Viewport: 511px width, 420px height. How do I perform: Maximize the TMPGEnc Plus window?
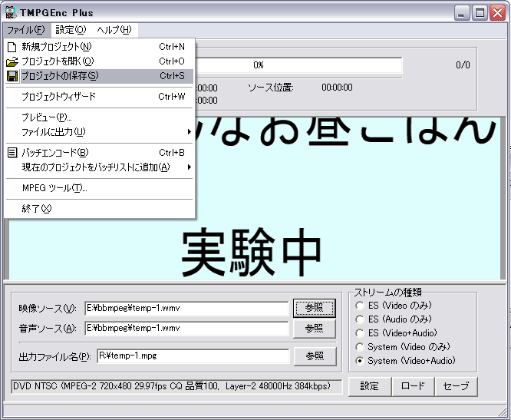[480, 13]
